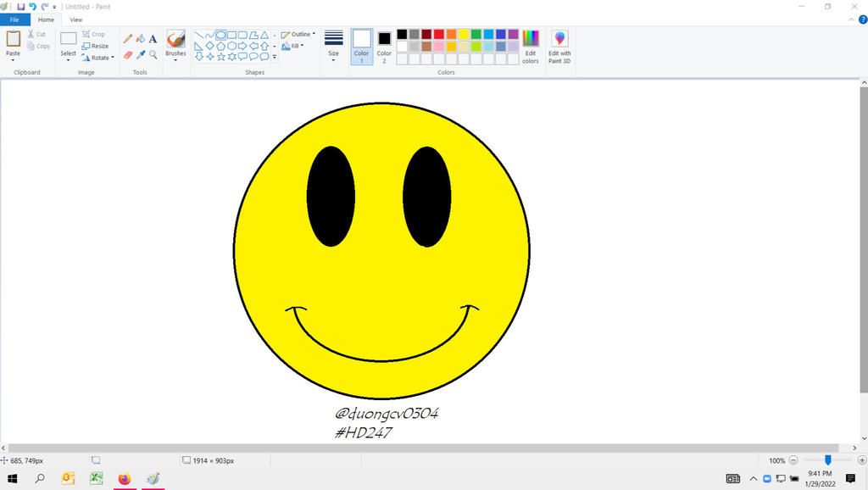Pick the Right arrow shape
This screenshot has width=868, height=490.
point(242,46)
